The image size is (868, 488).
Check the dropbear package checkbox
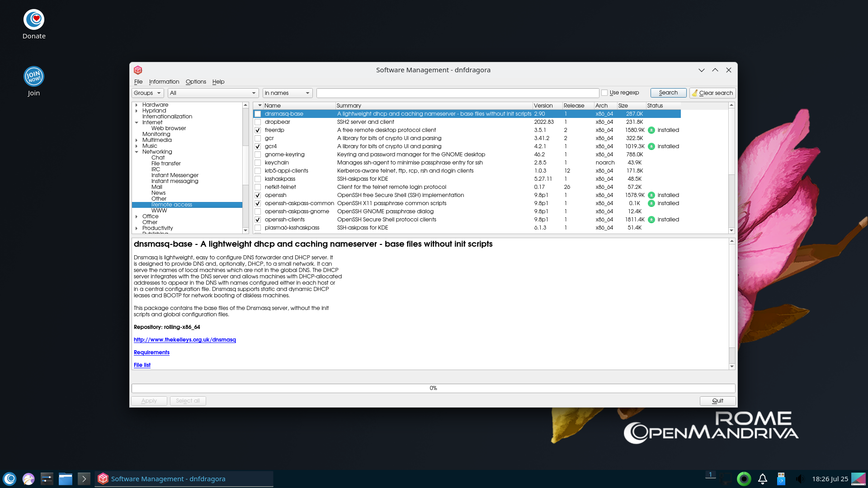pyautogui.click(x=258, y=122)
